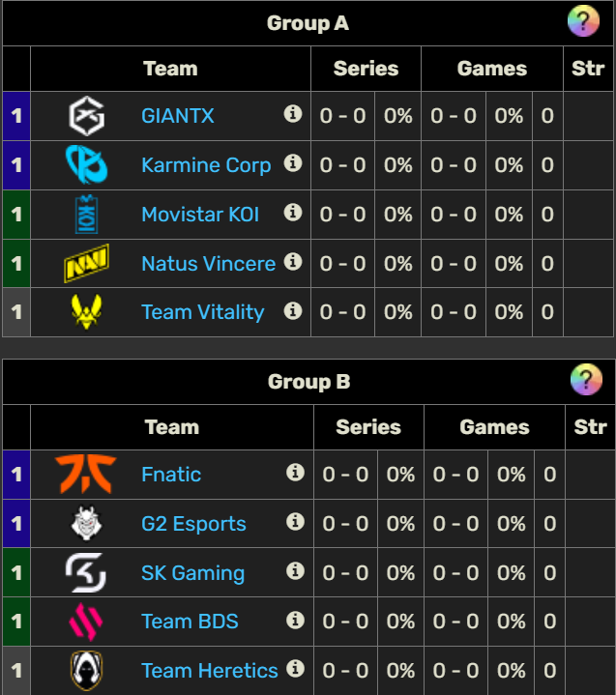Image resolution: width=616 pixels, height=695 pixels.
Task: Show the info icon for Team Vitality
Action: click(293, 310)
